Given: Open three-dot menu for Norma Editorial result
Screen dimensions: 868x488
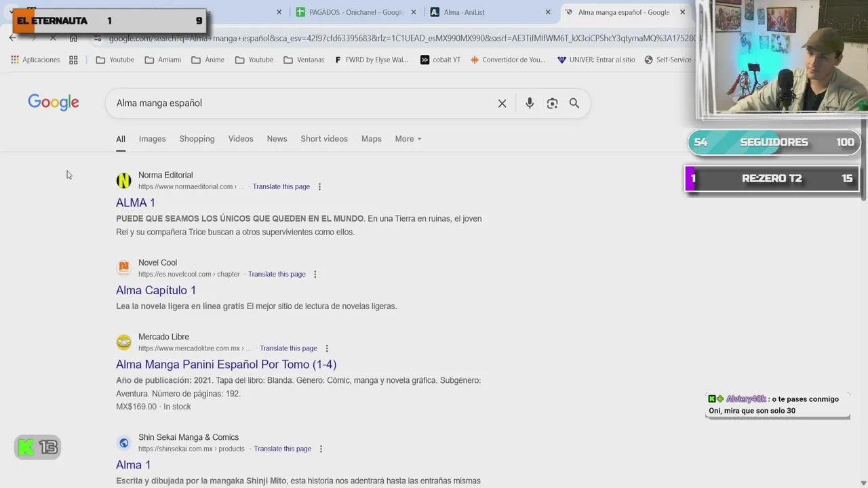Looking at the screenshot, I should click(x=319, y=186).
